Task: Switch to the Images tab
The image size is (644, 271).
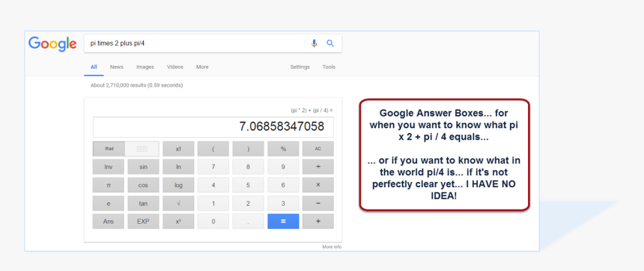Action: tap(145, 67)
